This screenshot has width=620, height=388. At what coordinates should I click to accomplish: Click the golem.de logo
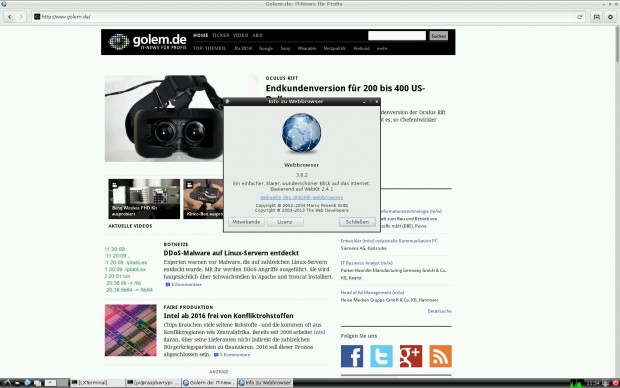(x=147, y=42)
